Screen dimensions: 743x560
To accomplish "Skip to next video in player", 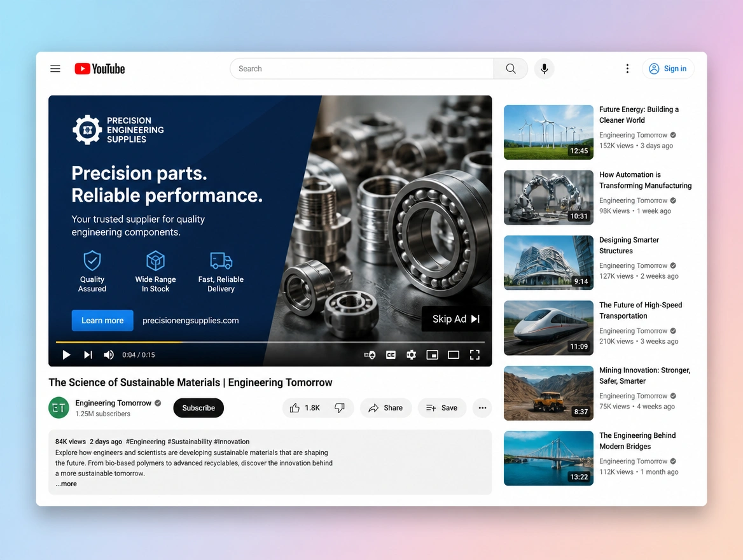I will (x=88, y=354).
